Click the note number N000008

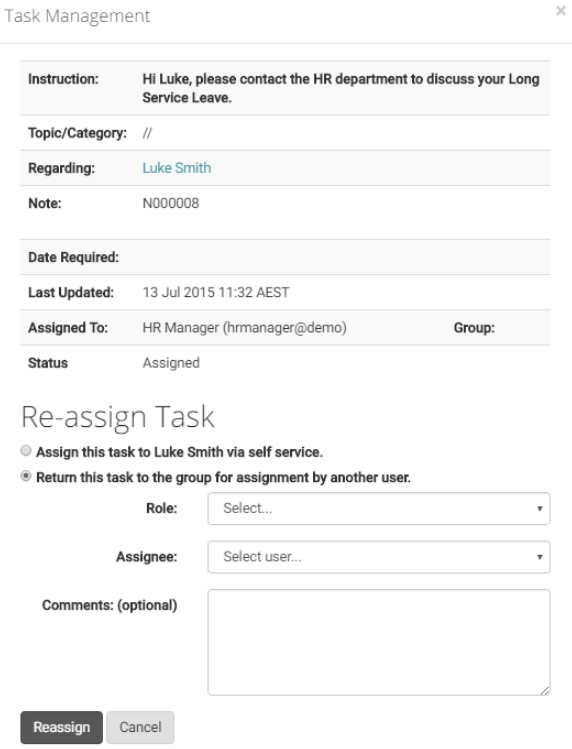171,203
